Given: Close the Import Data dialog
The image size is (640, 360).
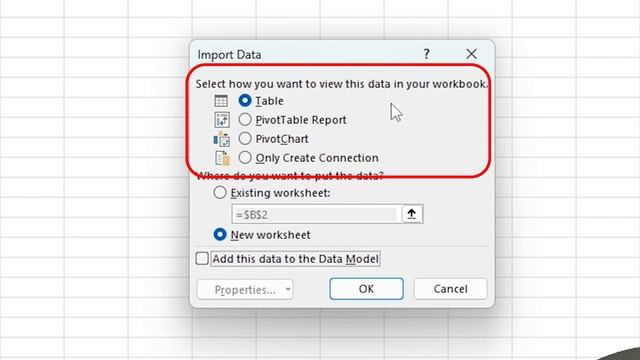Looking at the screenshot, I should click(x=471, y=54).
